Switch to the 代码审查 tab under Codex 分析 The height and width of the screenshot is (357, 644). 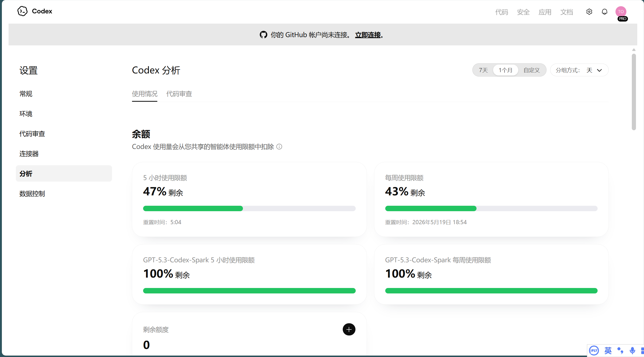179,94
